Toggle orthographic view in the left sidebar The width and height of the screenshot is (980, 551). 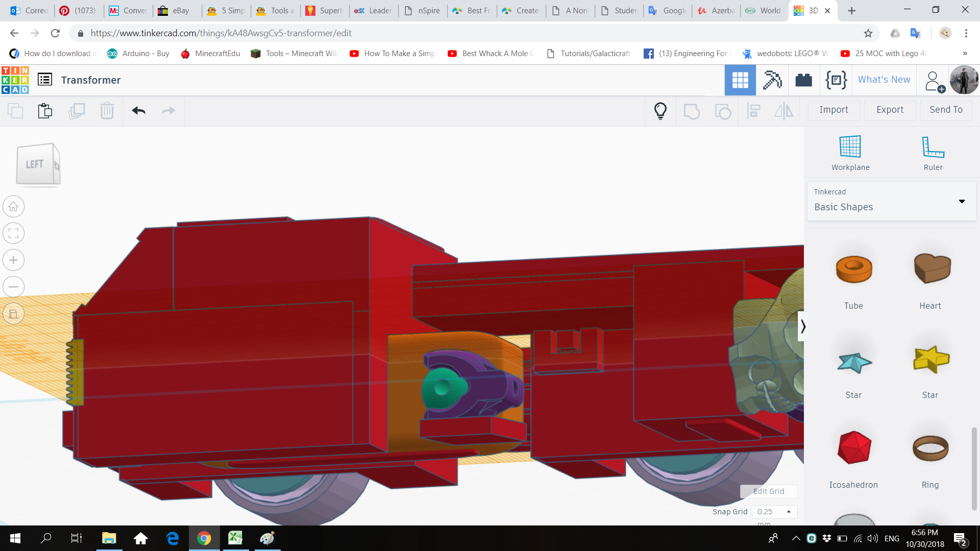(14, 314)
